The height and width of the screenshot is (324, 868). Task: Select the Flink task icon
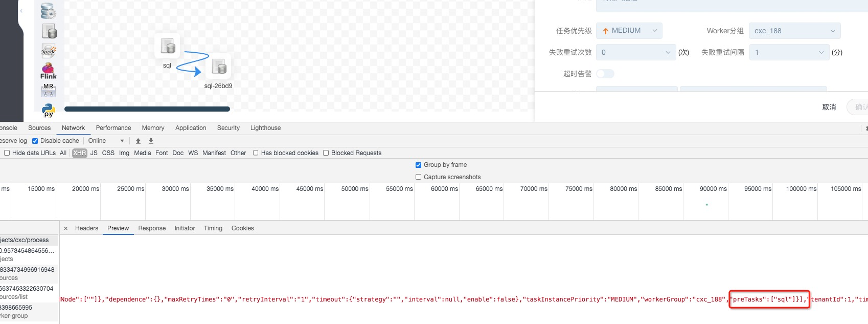coord(49,71)
